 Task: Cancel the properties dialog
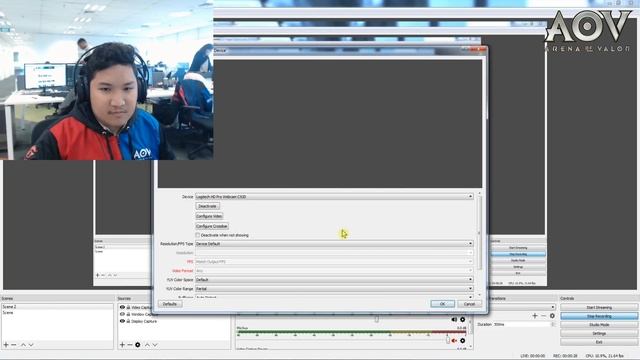(x=469, y=304)
